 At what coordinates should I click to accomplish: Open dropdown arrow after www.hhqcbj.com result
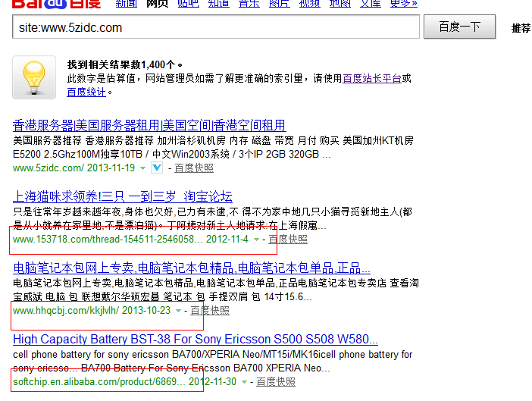178,311
